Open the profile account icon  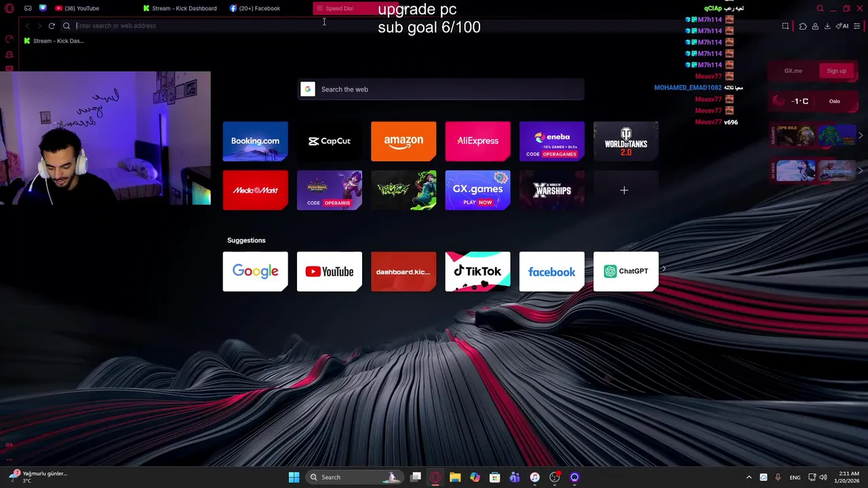click(815, 26)
